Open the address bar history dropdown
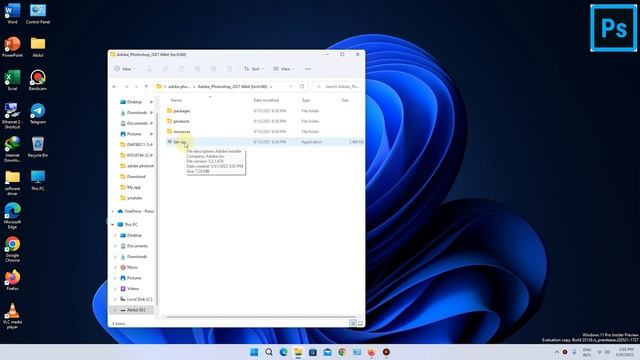This screenshot has width=640, height=360. (291, 87)
